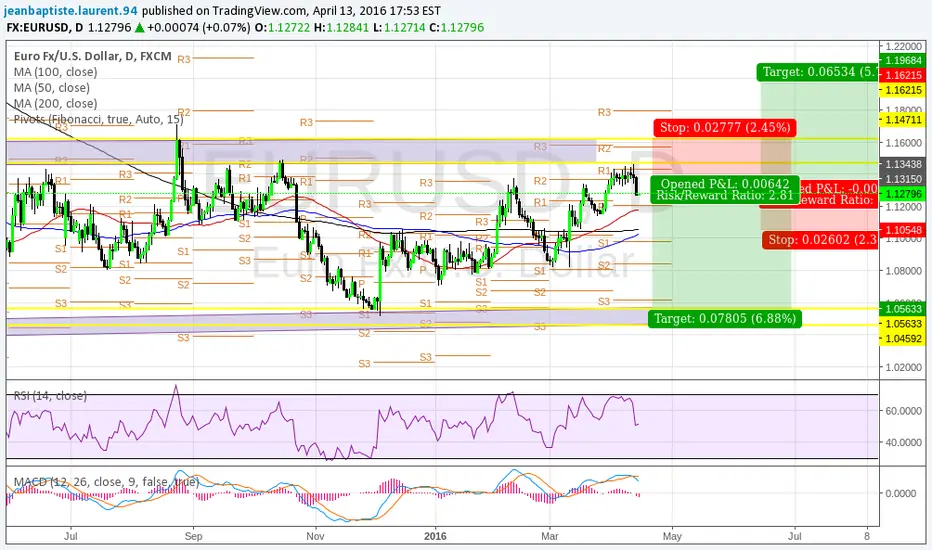Select the FX:EURUSD, D symbol header

(45, 27)
